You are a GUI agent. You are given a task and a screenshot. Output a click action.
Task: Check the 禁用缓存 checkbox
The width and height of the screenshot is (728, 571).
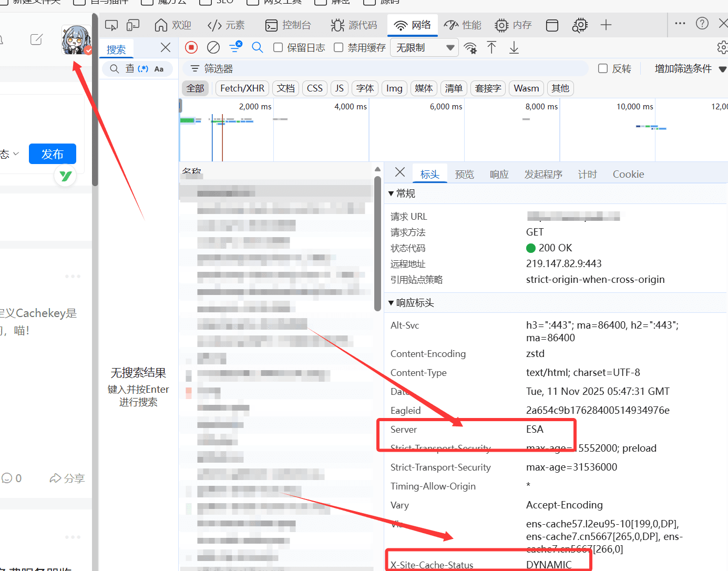[339, 48]
